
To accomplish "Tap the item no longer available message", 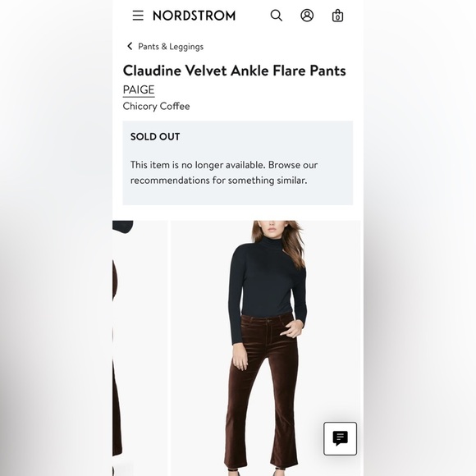I will 224,172.
